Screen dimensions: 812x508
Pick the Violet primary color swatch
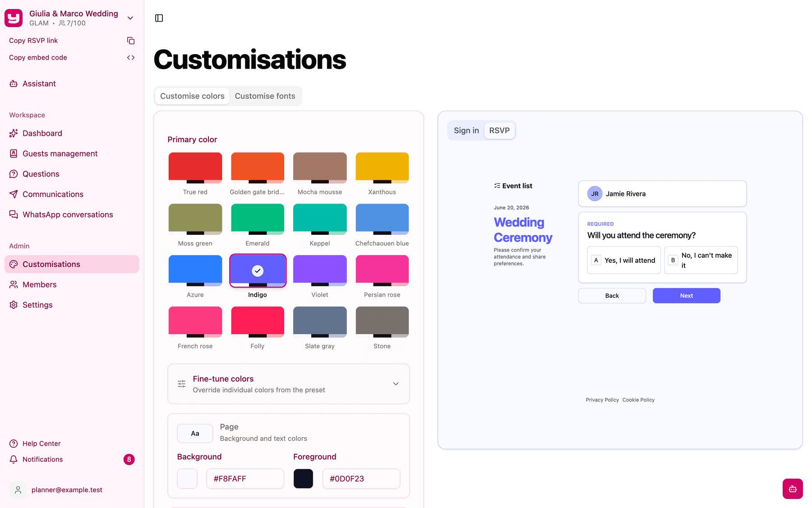coord(320,271)
